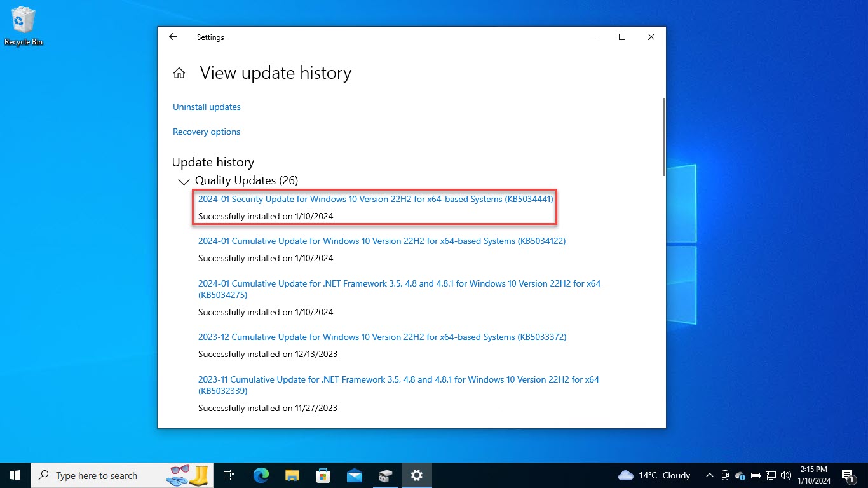
Task: Open the Meet Now tray icon
Action: tap(725, 475)
